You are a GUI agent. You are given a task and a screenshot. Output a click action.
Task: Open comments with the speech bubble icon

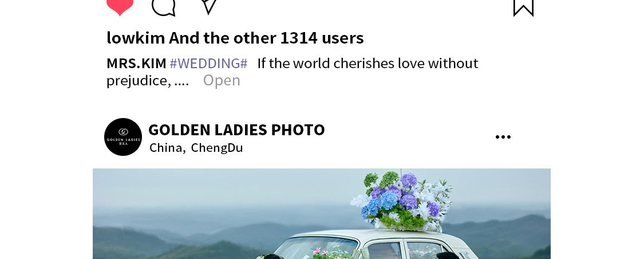coord(164,7)
